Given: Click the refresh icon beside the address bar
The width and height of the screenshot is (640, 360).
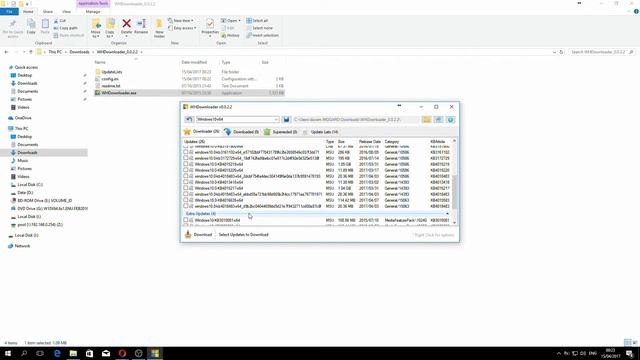Looking at the screenshot, I should pos(561,52).
